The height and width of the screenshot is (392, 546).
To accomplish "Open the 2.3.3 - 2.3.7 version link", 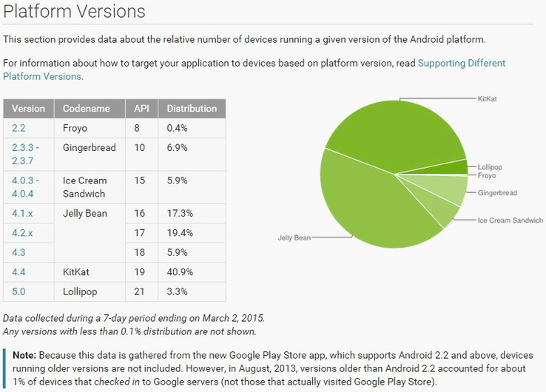I will pyautogui.click(x=26, y=154).
